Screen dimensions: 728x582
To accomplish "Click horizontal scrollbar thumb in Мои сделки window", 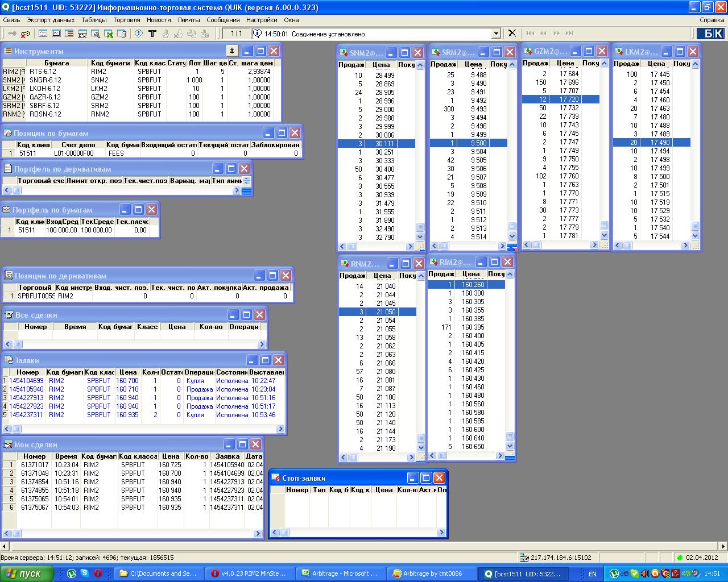I will (x=17, y=534).
